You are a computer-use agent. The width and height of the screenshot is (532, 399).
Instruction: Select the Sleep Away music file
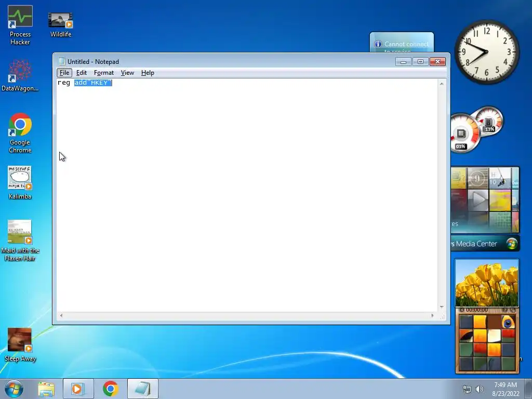coord(20,345)
